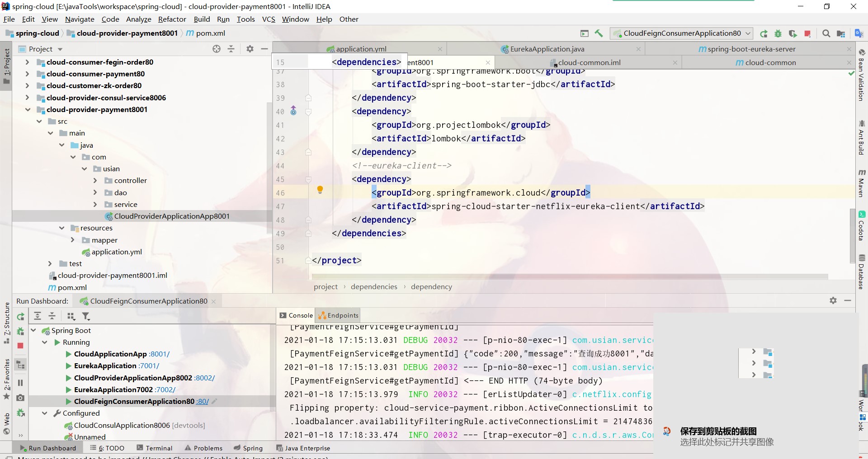868x459 pixels.
Task: Collapse the cloud-provider-payment8001 module
Action: point(27,109)
